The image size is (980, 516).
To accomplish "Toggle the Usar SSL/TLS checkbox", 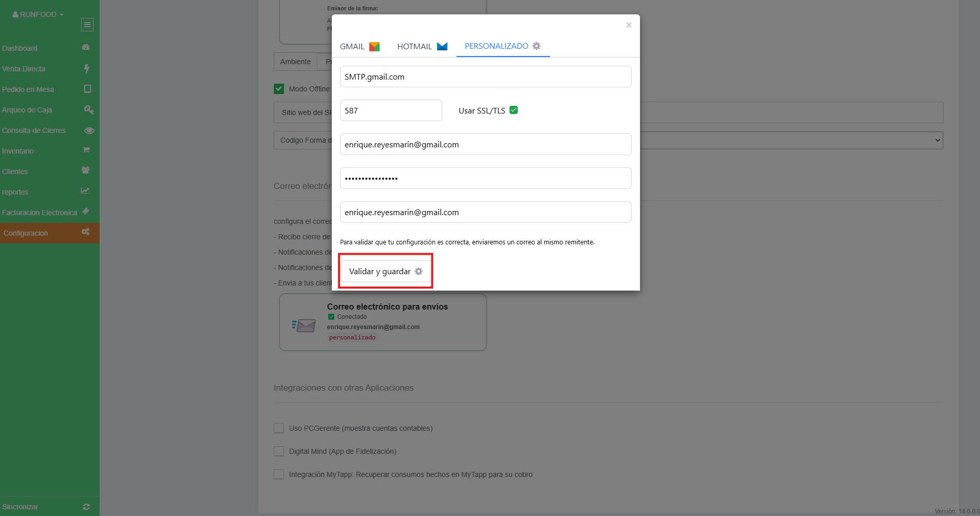I will click(514, 110).
